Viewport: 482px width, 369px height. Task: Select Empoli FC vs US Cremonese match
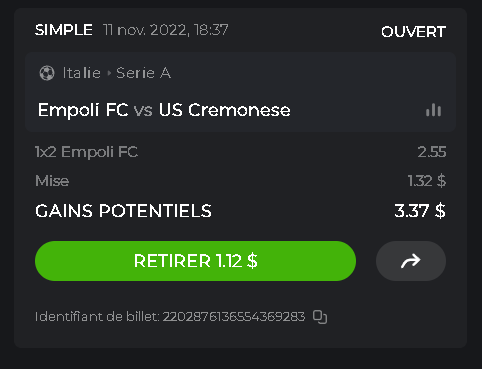164,110
